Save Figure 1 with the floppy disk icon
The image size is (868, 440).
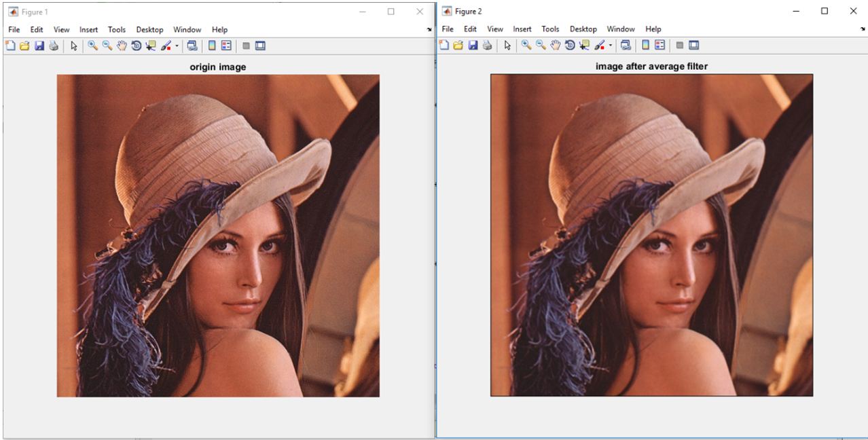point(39,46)
